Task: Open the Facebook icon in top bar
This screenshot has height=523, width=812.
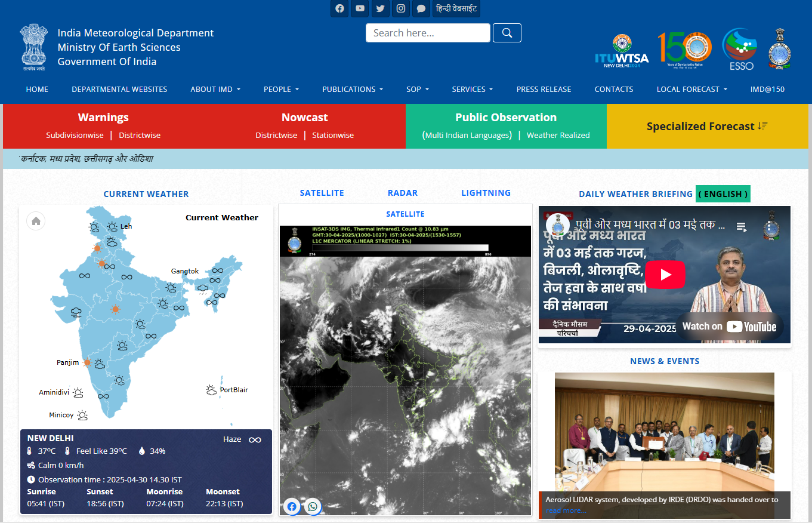Action: click(x=339, y=8)
